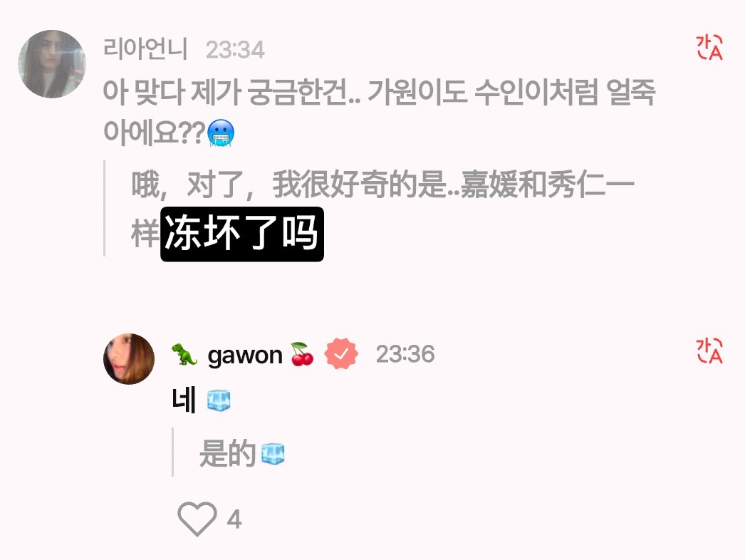745x560 pixels.
Task: Select the highlighted text 冻坏了吗
Action: point(242,234)
